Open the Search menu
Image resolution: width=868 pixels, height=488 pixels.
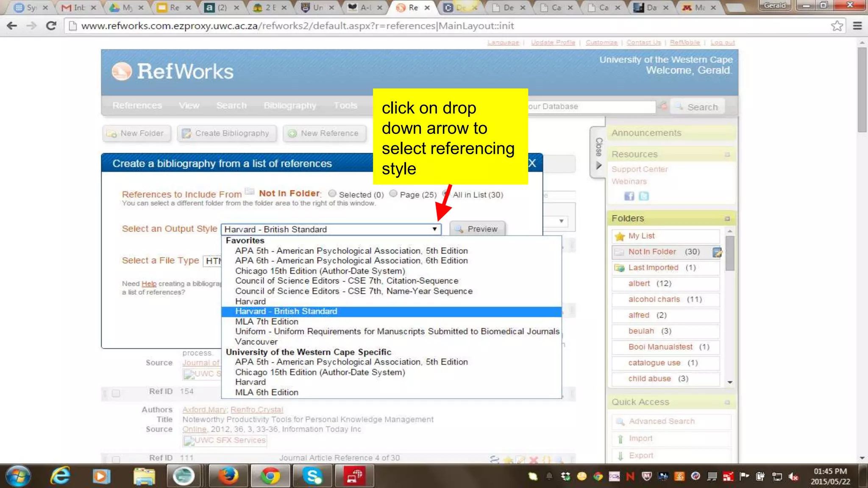point(231,105)
